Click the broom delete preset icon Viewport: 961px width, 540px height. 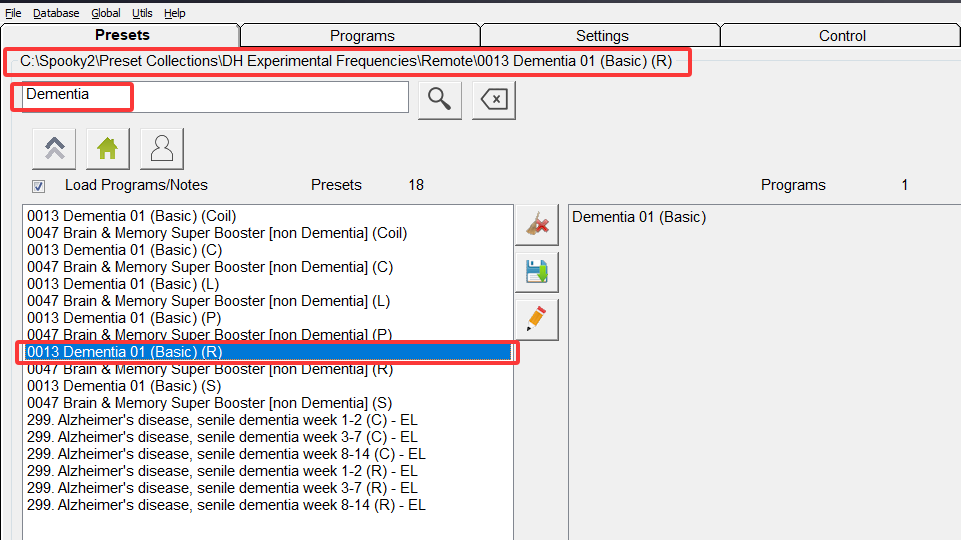tap(536, 225)
